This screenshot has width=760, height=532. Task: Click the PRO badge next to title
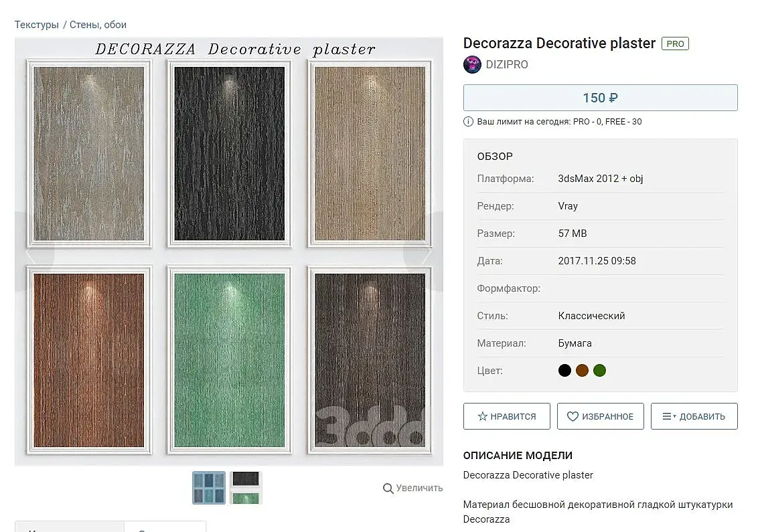(x=675, y=43)
